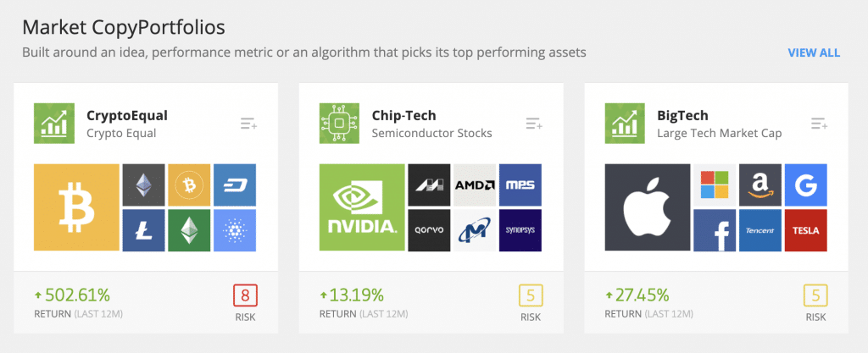Click the Apple logo tile in BigTech
The image size is (868, 353).
648,207
